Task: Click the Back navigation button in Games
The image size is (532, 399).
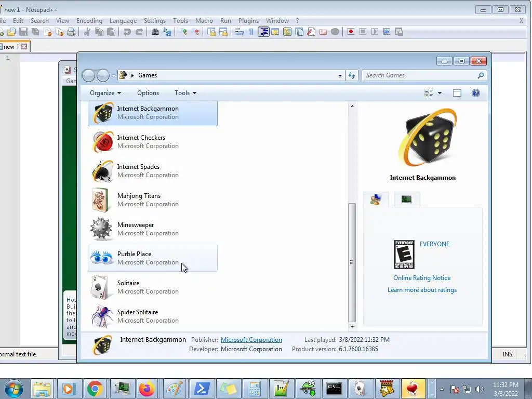Action: [x=88, y=75]
